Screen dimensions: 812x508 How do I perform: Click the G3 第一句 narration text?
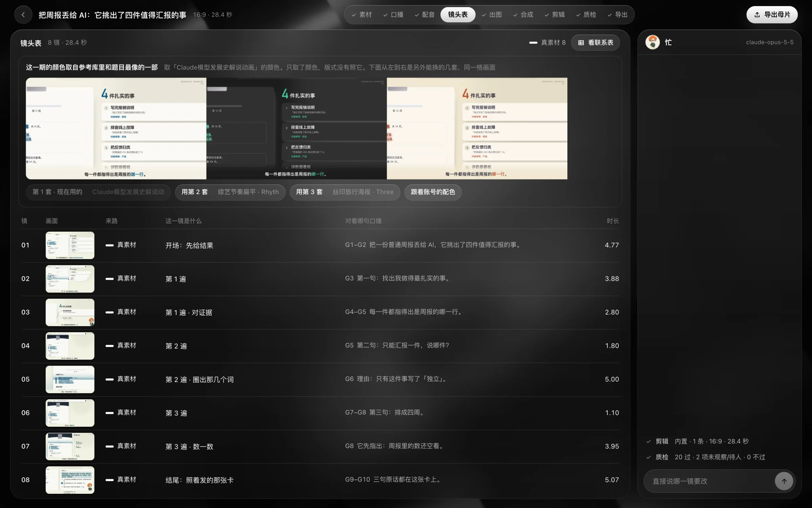(398, 278)
